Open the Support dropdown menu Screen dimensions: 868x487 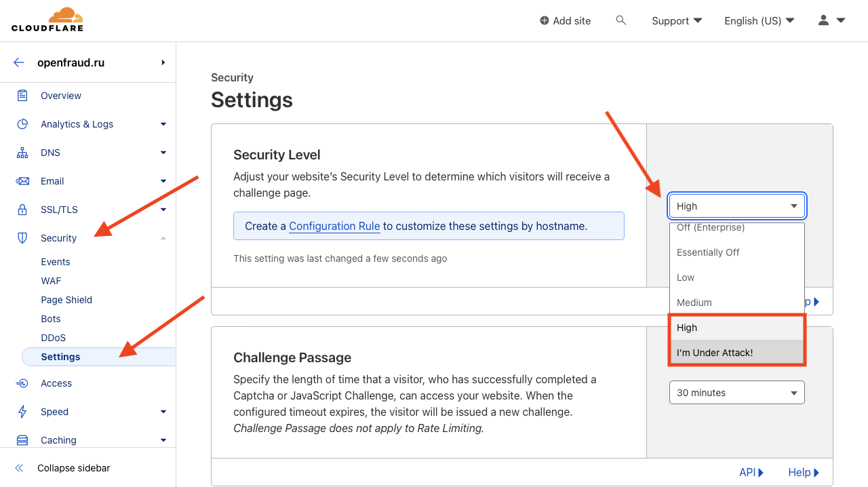tap(677, 21)
